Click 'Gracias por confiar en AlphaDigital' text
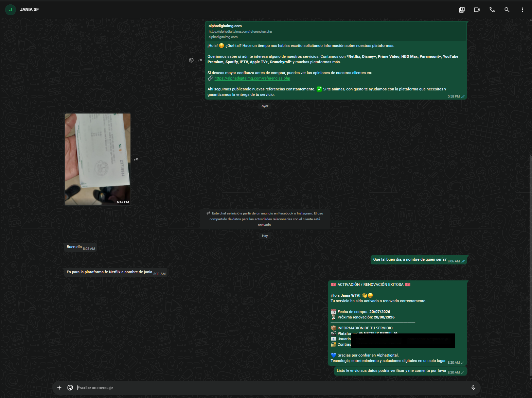This screenshot has width=532, height=398. coord(368,355)
